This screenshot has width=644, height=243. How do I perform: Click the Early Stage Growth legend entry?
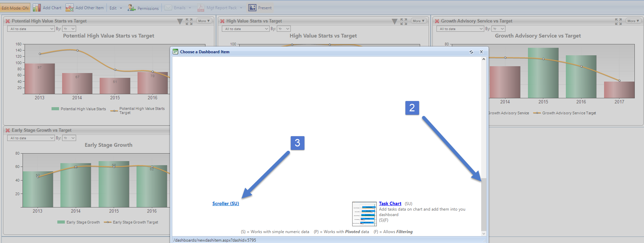click(79, 223)
